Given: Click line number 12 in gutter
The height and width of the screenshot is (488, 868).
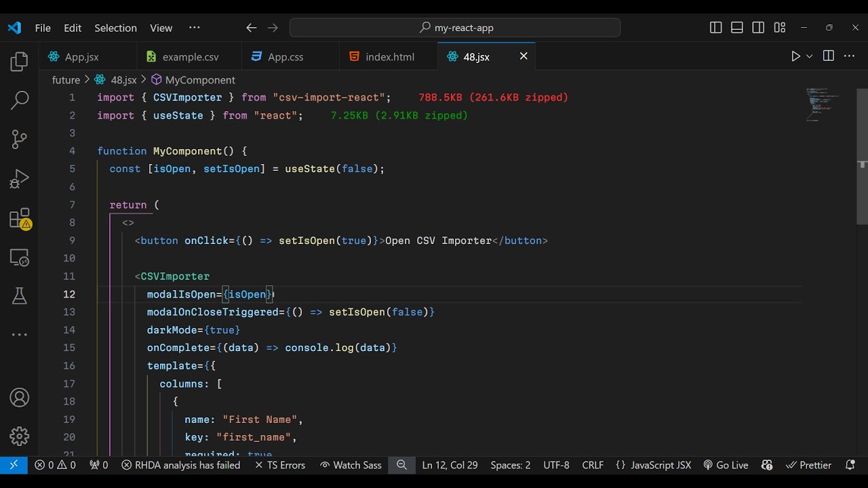Looking at the screenshot, I should tap(69, 294).
